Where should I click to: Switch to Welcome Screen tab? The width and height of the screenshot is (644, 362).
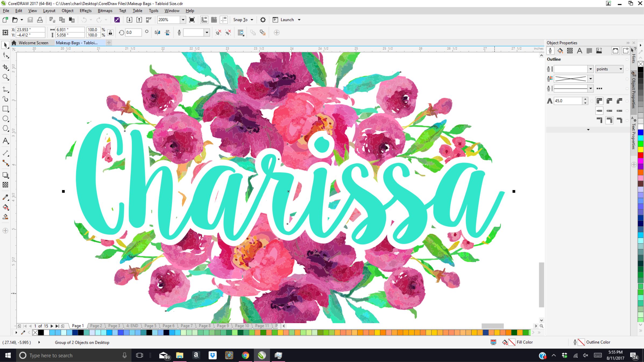pyautogui.click(x=33, y=43)
